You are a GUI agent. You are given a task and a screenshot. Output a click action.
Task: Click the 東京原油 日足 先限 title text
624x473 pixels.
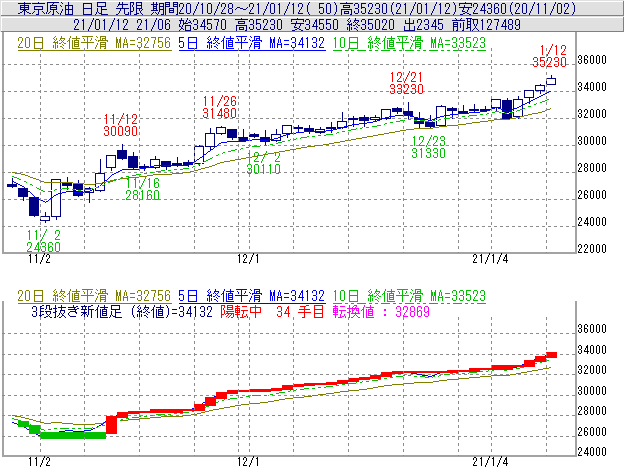point(82,8)
